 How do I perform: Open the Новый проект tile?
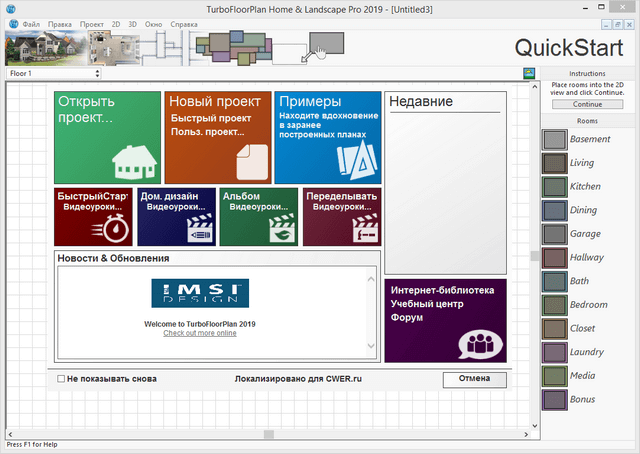tap(218, 137)
